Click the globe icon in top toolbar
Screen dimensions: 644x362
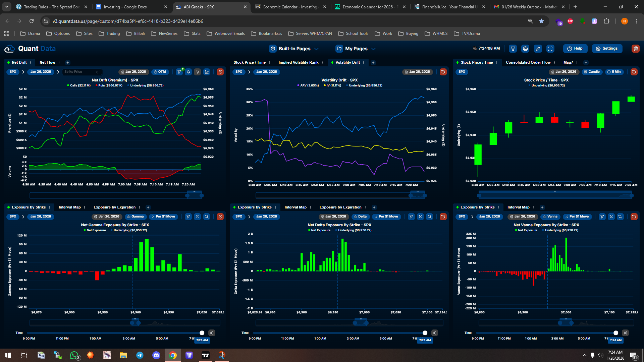pos(525,49)
